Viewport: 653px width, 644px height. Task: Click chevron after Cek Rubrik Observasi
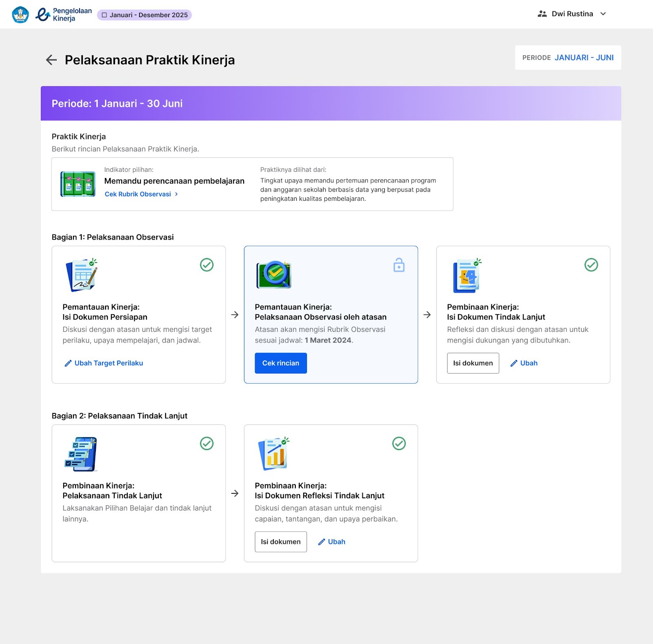176,194
